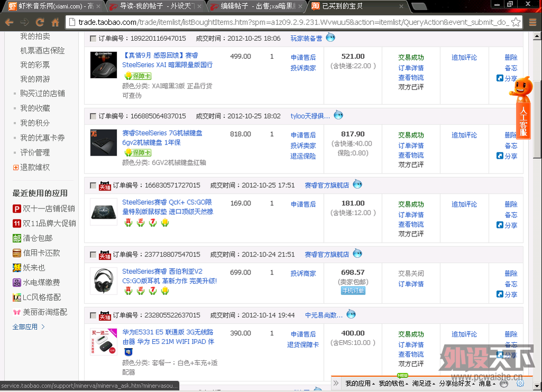Open the Chrome menu icon
The image size is (542, 392).
pos(532,22)
